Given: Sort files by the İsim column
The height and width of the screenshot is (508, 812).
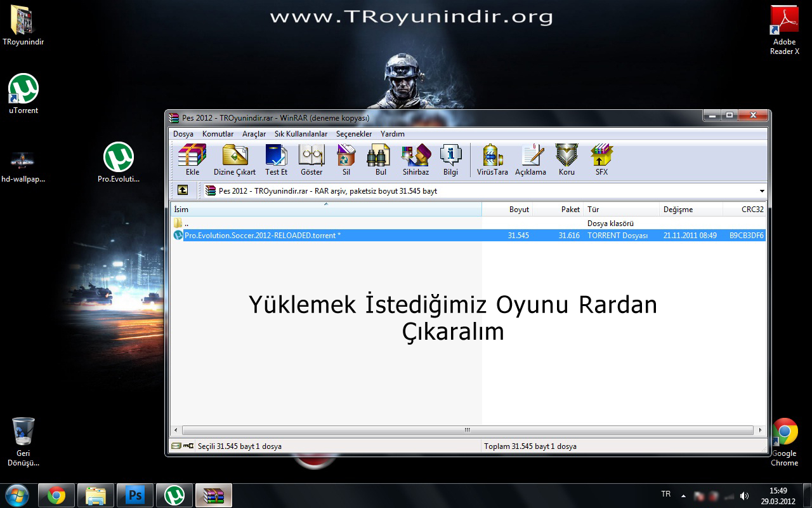Looking at the screenshot, I should (x=326, y=210).
